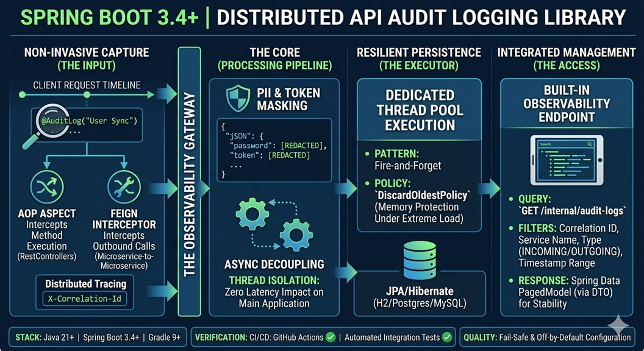Click the X-Correlation-Id box

pos(85,299)
